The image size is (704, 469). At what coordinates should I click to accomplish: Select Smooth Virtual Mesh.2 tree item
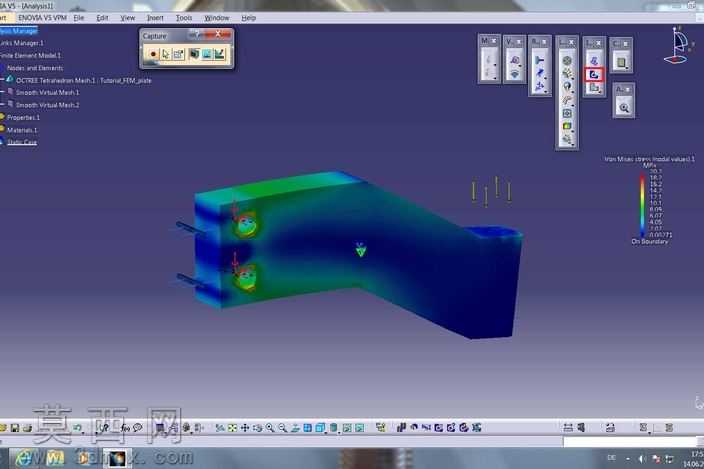click(47, 105)
